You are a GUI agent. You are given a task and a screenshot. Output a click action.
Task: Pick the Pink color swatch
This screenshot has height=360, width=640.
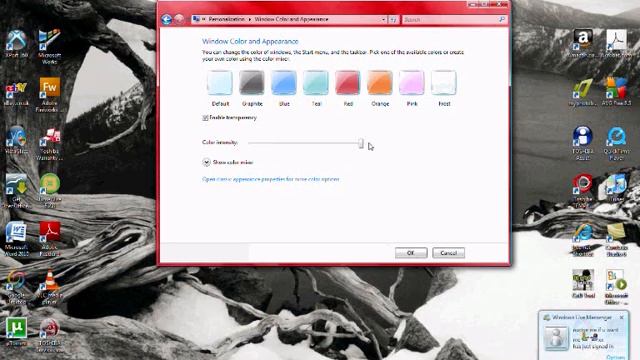pyautogui.click(x=412, y=83)
